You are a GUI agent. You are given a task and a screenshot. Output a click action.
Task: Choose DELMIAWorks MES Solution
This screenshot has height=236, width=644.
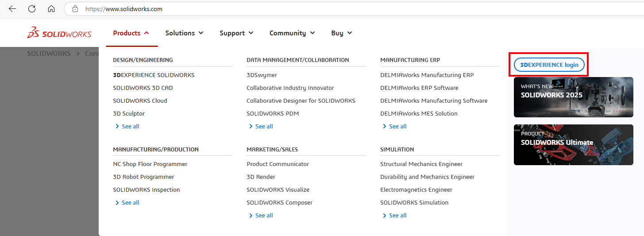(419, 113)
